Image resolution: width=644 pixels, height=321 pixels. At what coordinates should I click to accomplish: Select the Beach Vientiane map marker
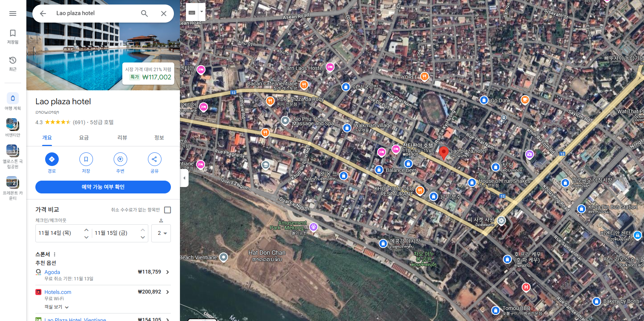pos(224,257)
